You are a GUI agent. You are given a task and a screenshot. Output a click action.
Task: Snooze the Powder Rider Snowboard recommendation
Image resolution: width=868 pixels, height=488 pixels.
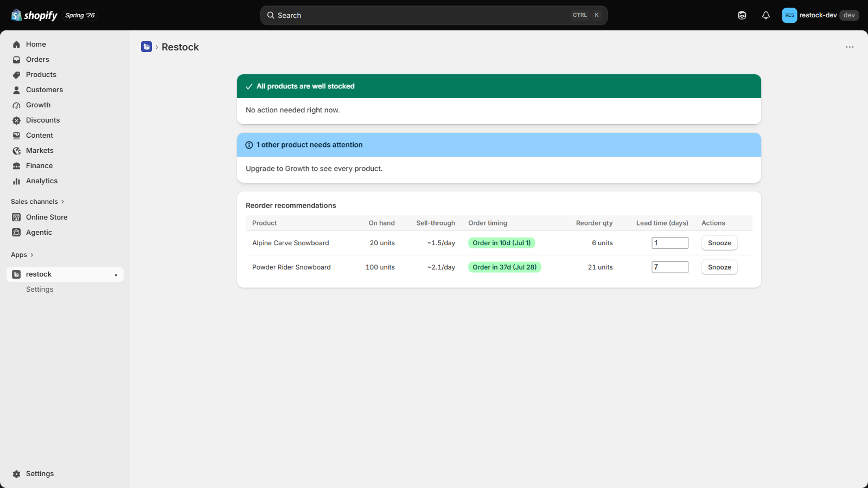[719, 267]
